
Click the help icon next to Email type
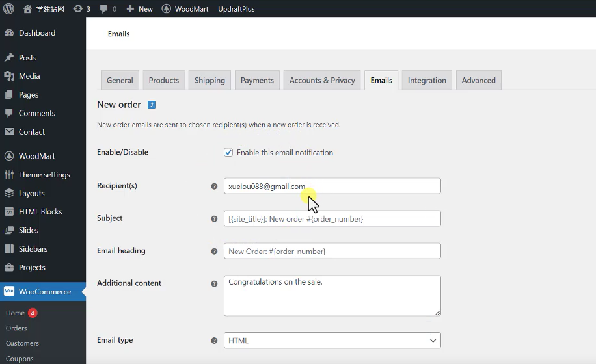point(214,341)
